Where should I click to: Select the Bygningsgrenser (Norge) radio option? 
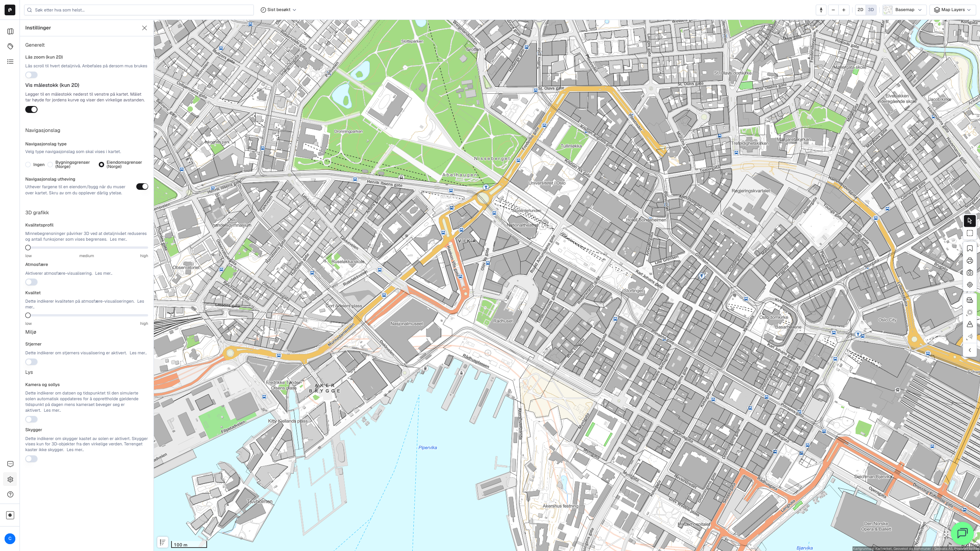50,165
